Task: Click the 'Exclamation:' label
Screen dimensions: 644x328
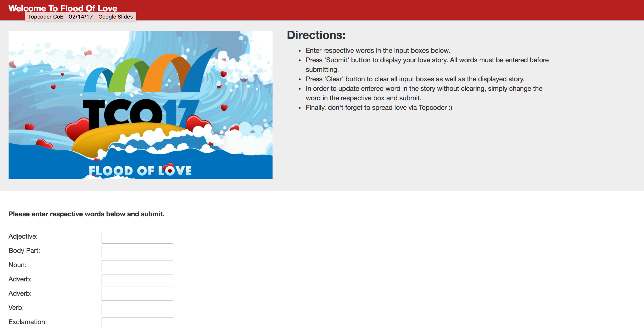Action: click(28, 322)
